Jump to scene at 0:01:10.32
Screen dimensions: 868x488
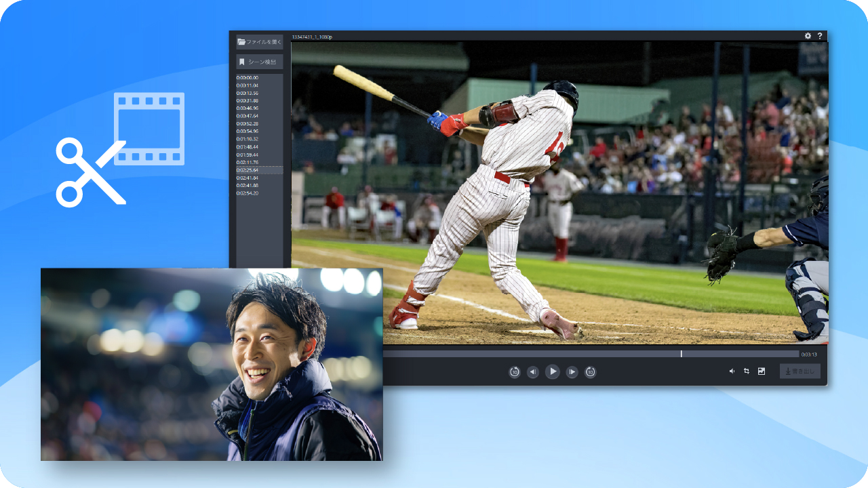tap(248, 139)
